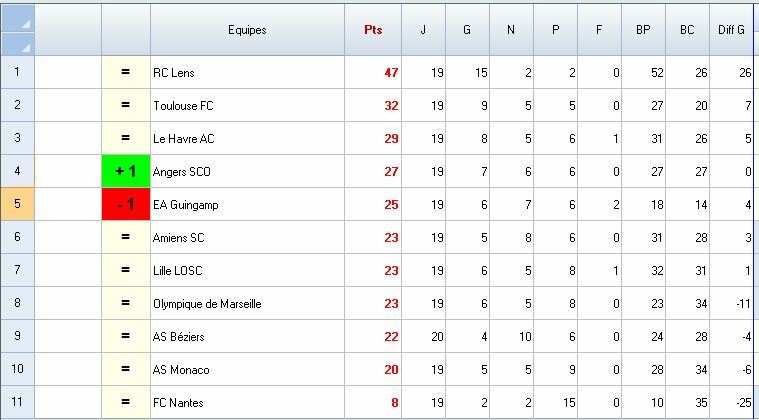Select row header number 5
The height and width of the screenshot is (420, 759).
coord(18,205)
